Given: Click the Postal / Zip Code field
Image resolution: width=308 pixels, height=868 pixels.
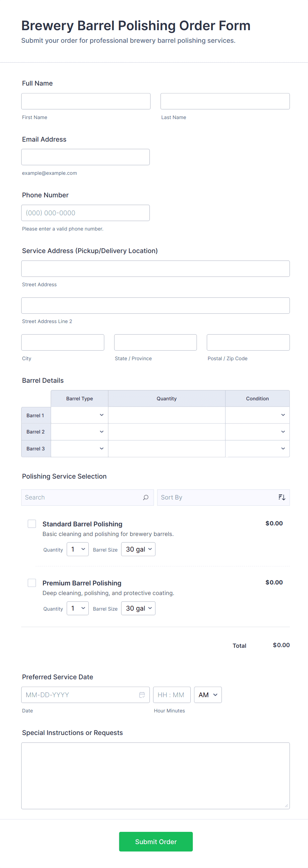Looking at the screenshot, I should pyautogui.click(x=248, y=342).
